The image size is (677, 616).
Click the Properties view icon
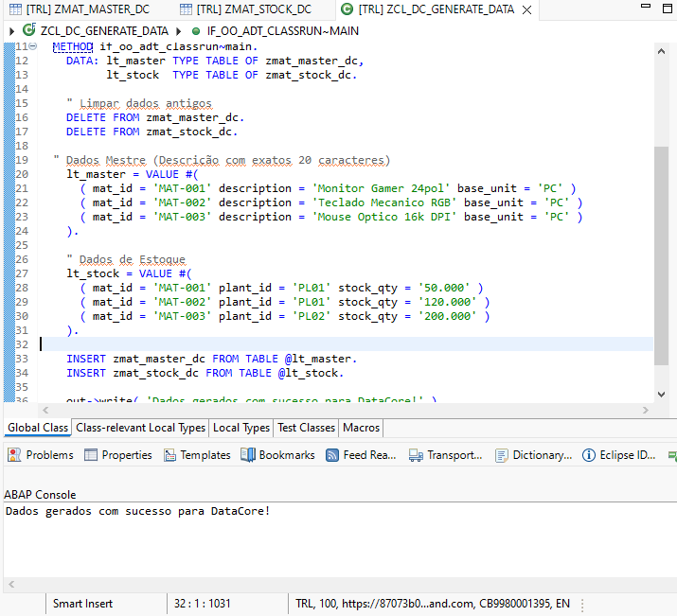91,455
